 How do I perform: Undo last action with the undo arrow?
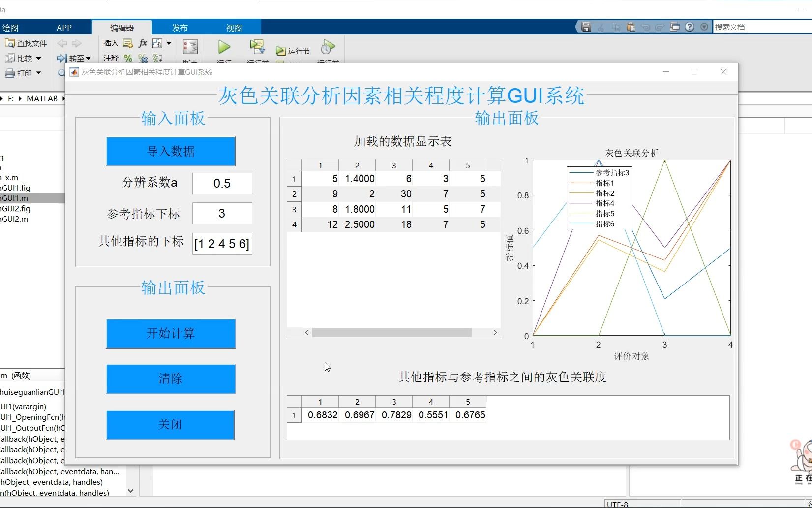(645, 27)
